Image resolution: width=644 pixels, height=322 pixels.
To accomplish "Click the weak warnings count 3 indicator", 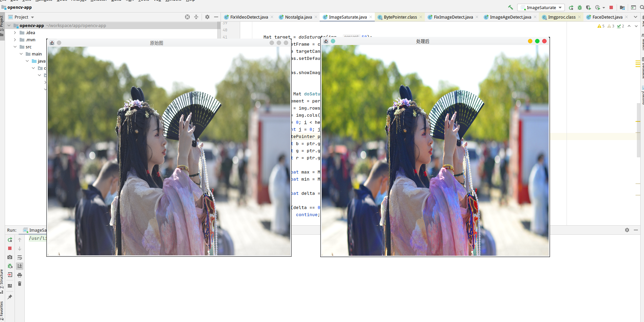I will click(611, 26).
